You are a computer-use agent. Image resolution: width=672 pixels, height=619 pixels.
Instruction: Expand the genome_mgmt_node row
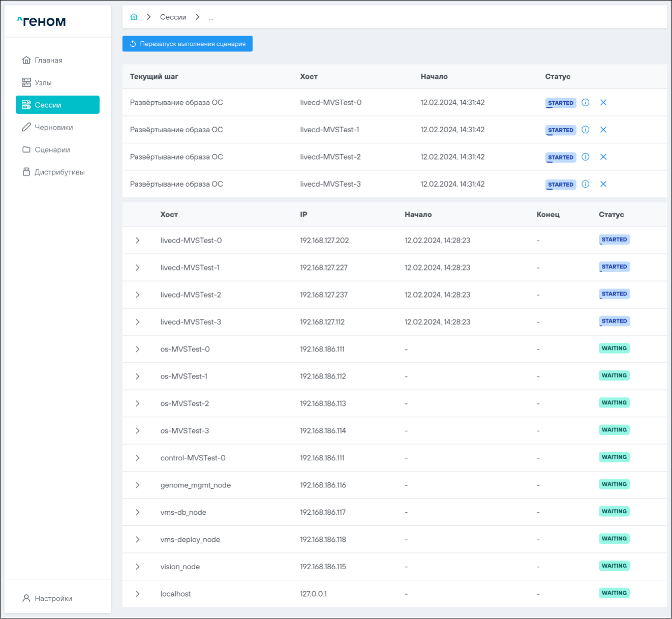pos(137,485)
